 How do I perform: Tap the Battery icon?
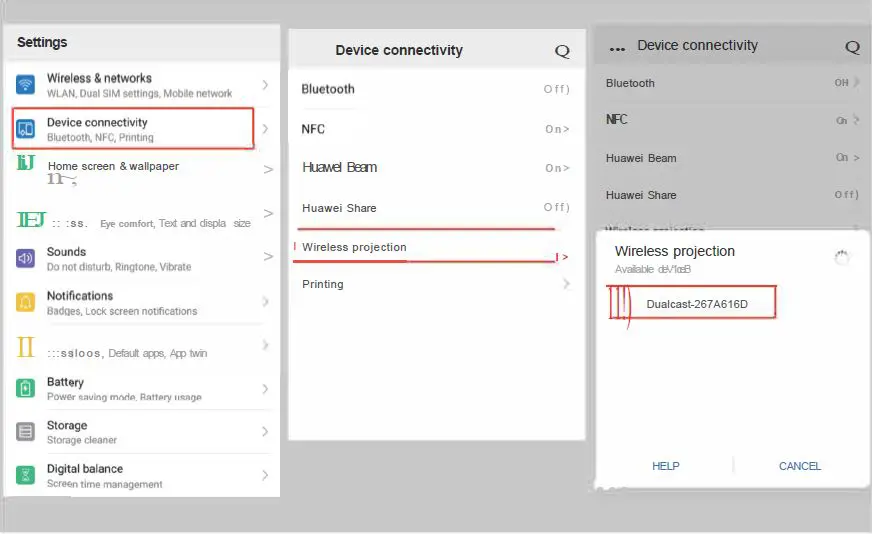tap(26, 388)
